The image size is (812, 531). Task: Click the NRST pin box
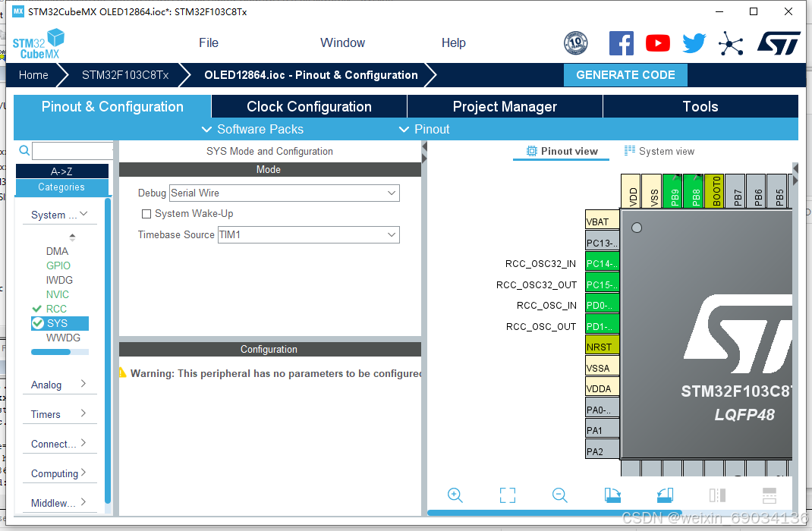pos(603,345)
